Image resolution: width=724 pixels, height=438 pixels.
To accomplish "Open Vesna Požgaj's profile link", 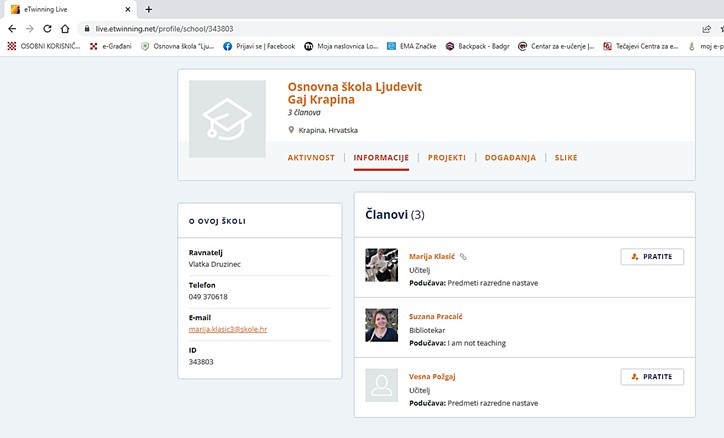I will [x=432, y=376].
